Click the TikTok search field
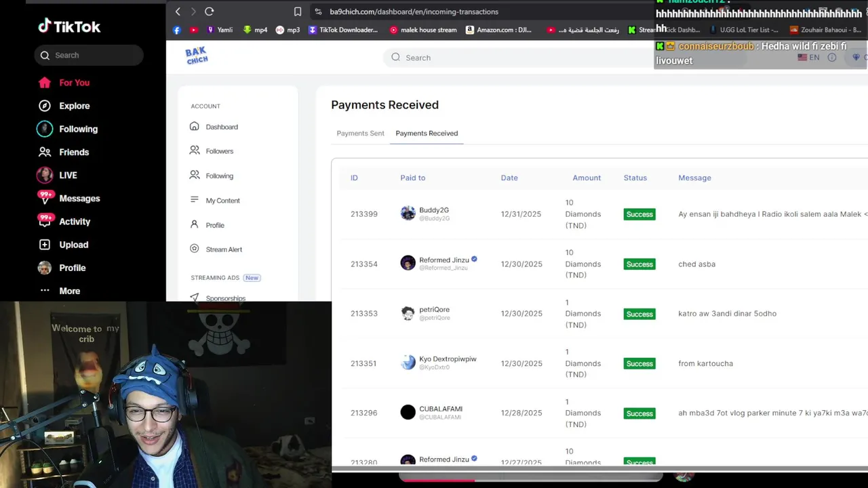Image resolution: width=868 pixels, height=488 pixels. point(89,56)
